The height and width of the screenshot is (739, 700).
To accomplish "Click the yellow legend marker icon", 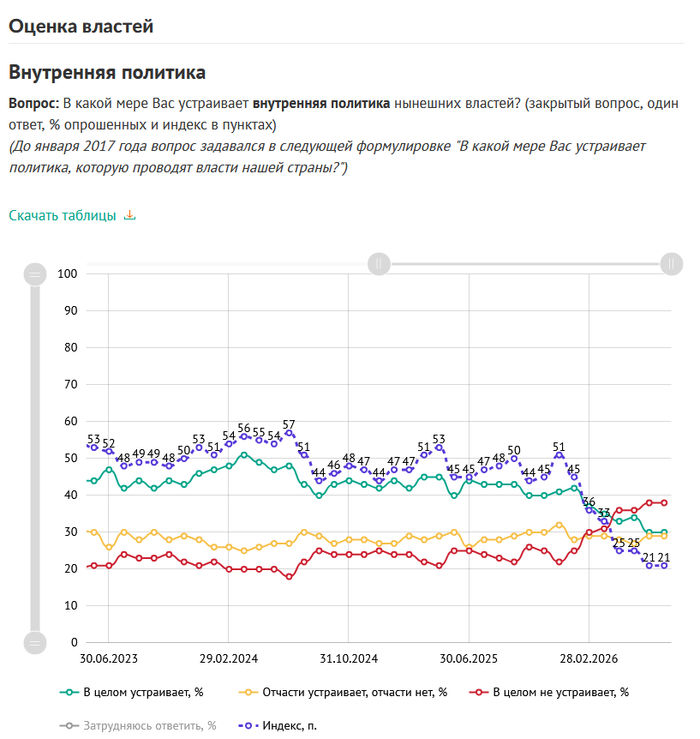I will [248, 692].
